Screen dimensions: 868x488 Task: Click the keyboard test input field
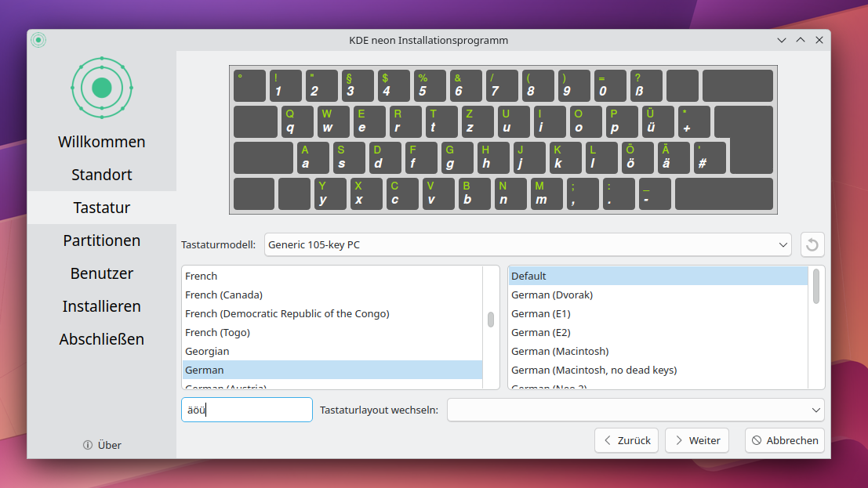pyautogui.click(x=247, y=410)
